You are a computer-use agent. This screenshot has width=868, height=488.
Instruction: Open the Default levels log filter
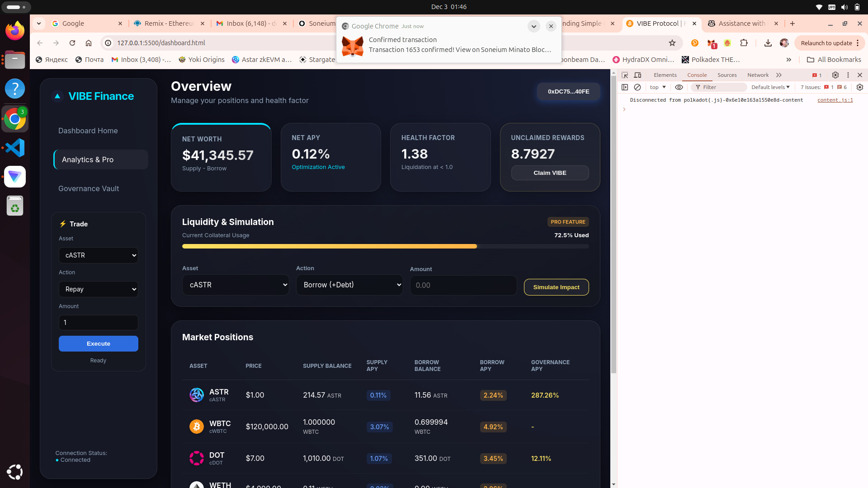770,87
